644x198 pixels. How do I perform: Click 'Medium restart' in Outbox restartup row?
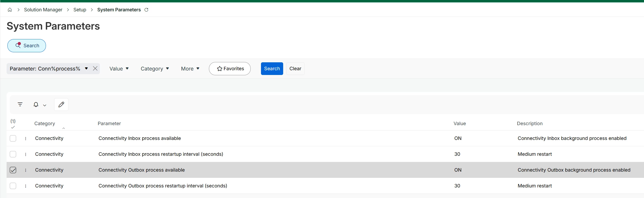pyautogui.click(x=535, y=186)
